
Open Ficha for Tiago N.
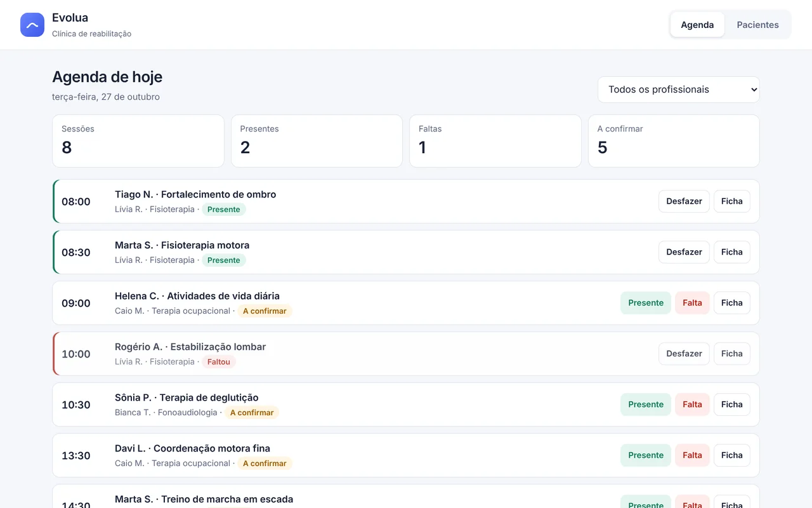731,201
